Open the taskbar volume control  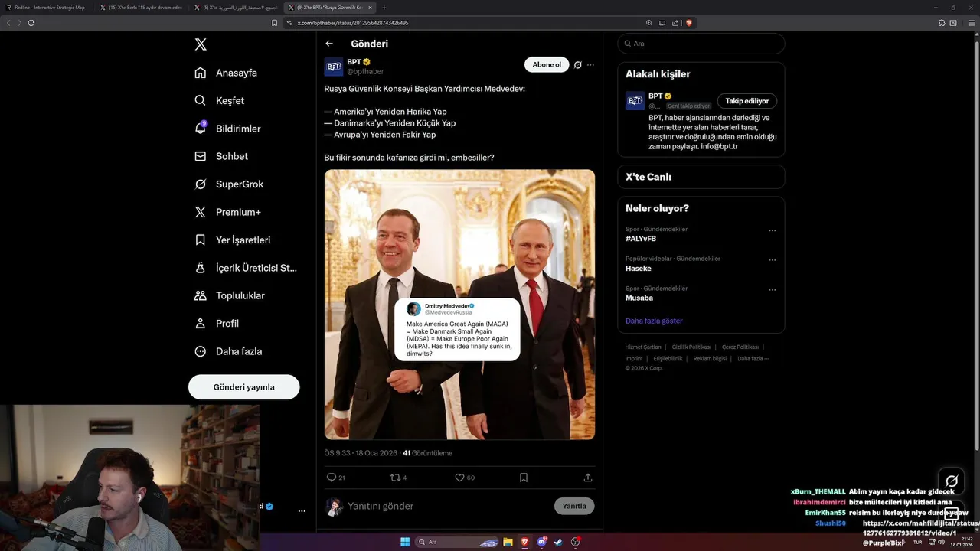[x=941, y=542]
